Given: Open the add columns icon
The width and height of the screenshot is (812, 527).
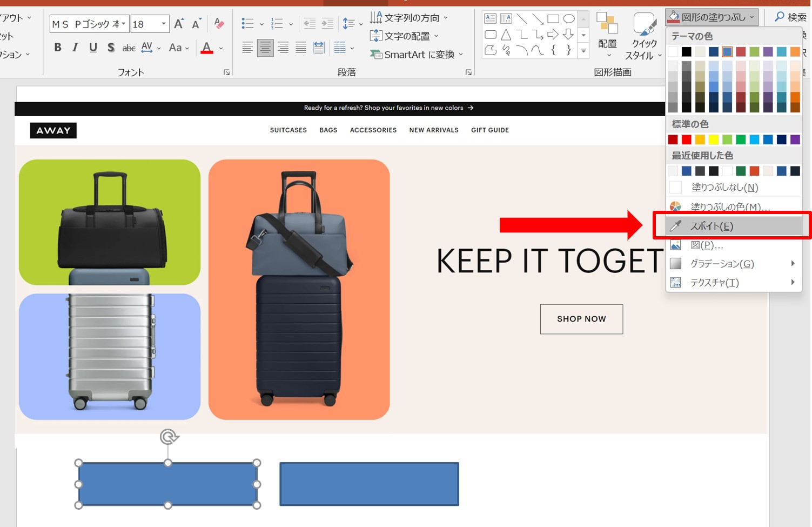Looking at the screenshot, I should coord(340,48).
